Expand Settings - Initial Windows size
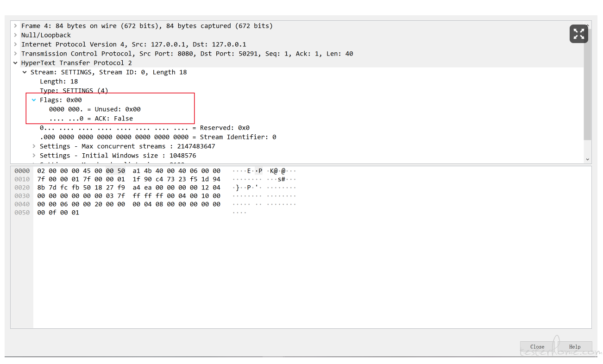603x364 pixels. point(34,156)
